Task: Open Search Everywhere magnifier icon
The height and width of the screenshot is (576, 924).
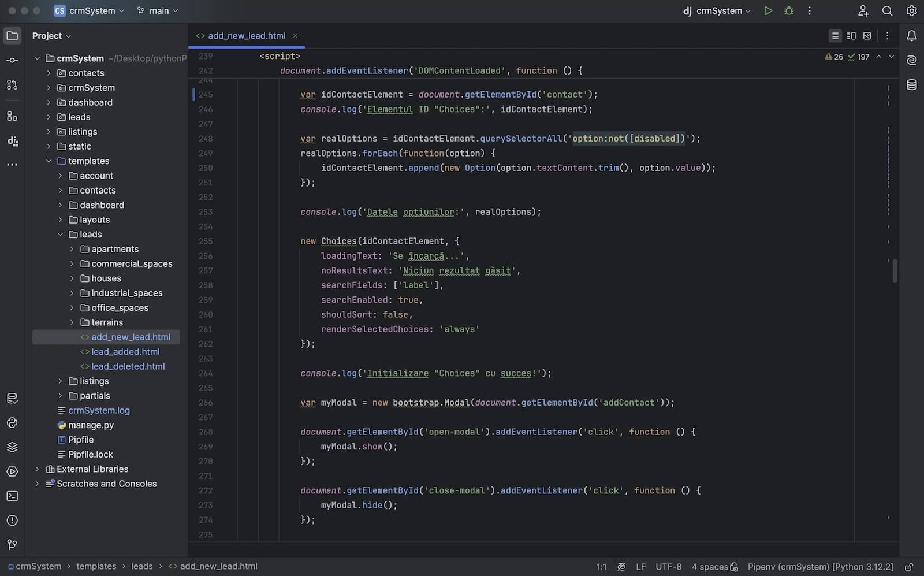Action: [x=887, y=11]
